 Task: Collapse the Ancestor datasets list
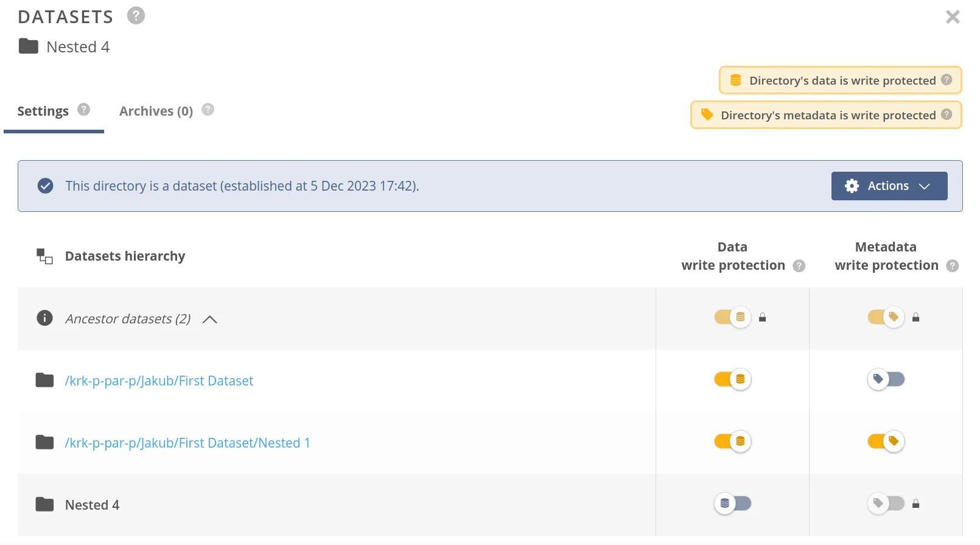point(209,319)
